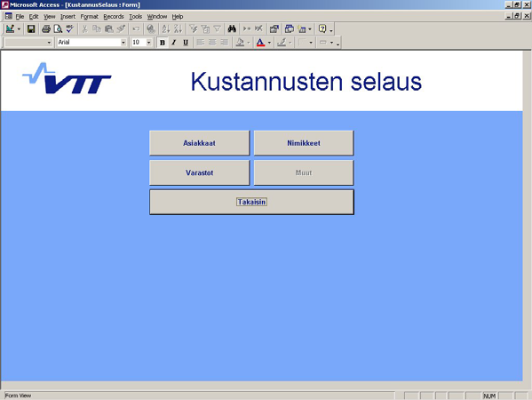This screenshot has height=400, width=532.
Task: Open Print Preview magnifier icon
Action: click(58, 29)
